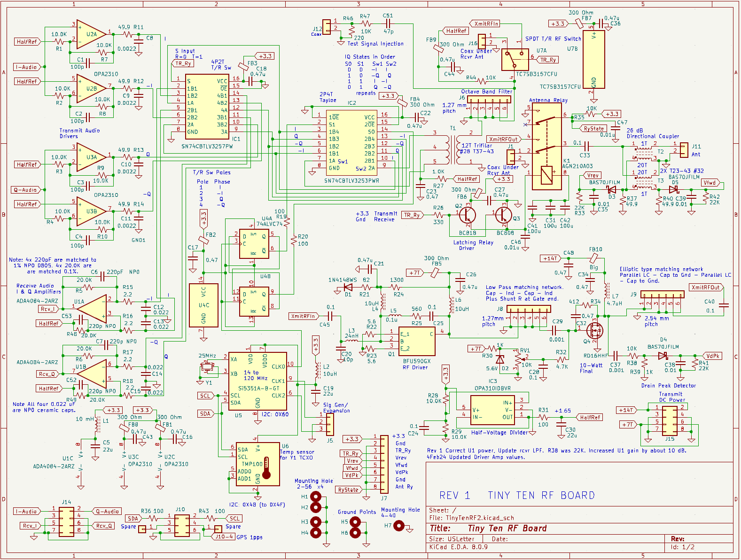The height and width of the screenshot is (560, 741).
Task: Click the J9 XmitRFOut header
Action: pos(663,295)
